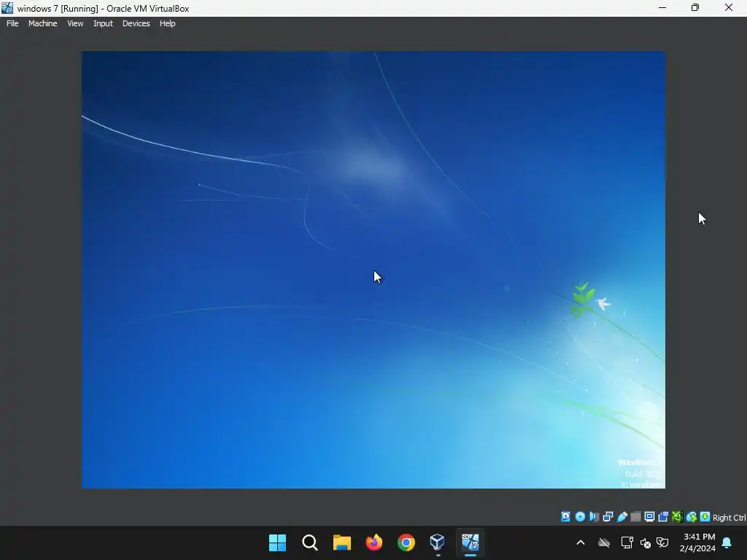Click inside the Windows 7 guest desktop
747x560 pixels.
(373, 270)
